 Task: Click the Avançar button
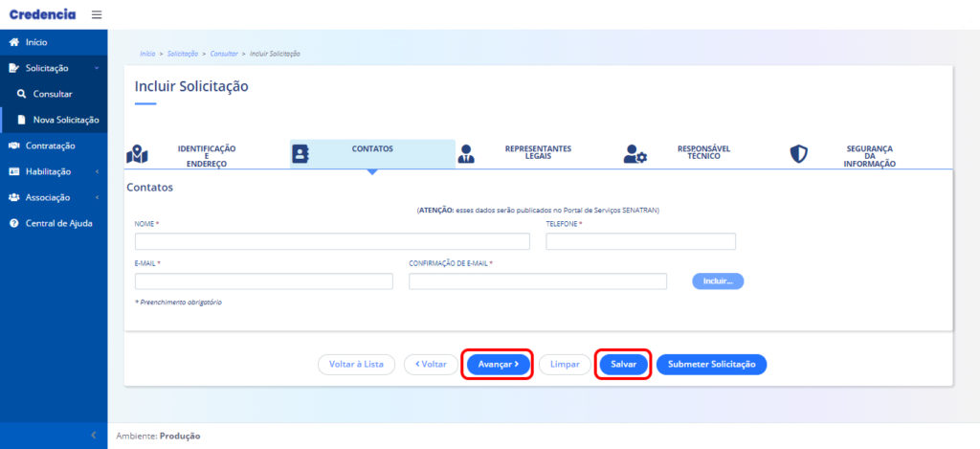click(498, 365)
